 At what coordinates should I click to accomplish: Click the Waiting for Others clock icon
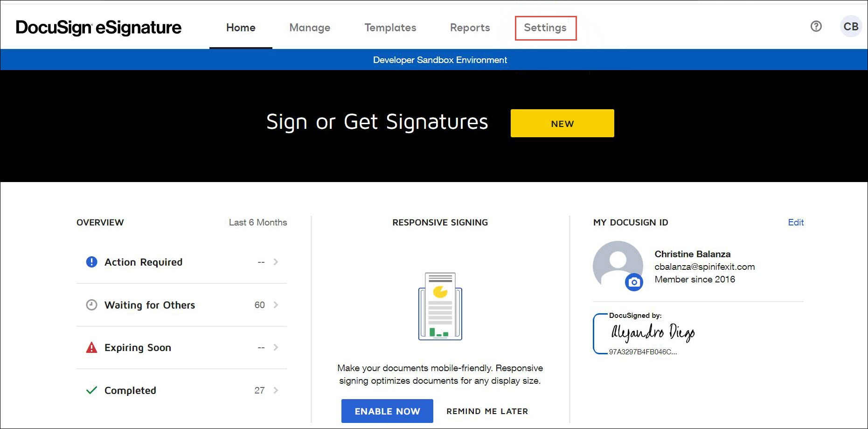(91, 305)
